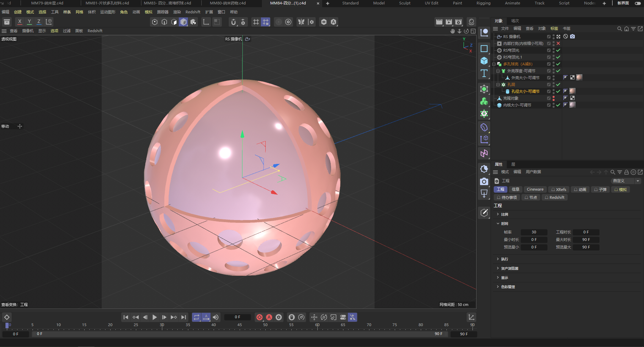644x347 pixels.
Task: Open the timeline graph icon on the right
Action: tap(471, 317)
